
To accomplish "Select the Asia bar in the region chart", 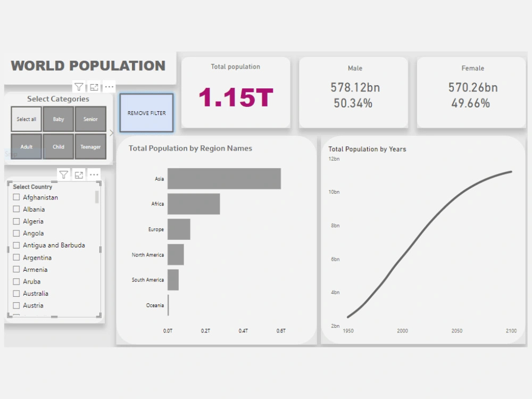I will [x=223, y=178].
